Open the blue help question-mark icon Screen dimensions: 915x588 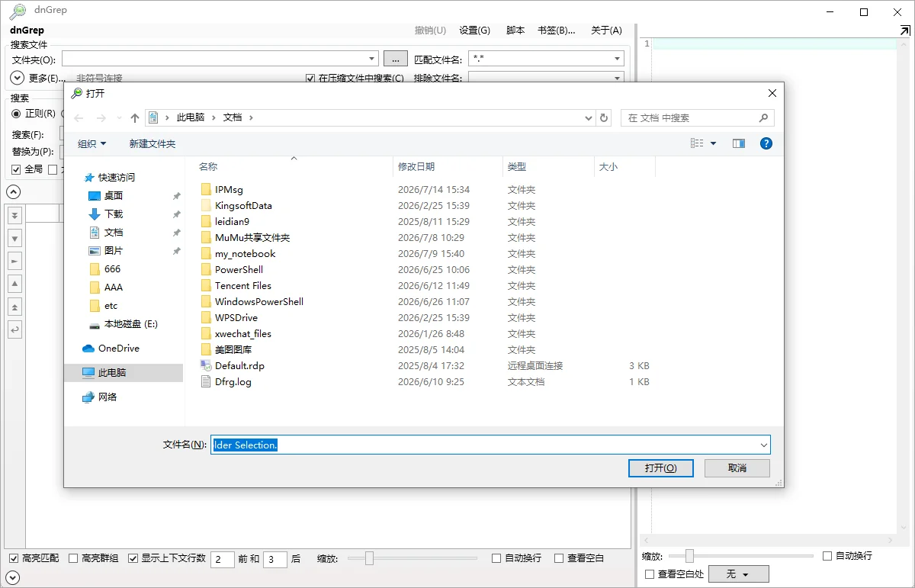(766, 143)
